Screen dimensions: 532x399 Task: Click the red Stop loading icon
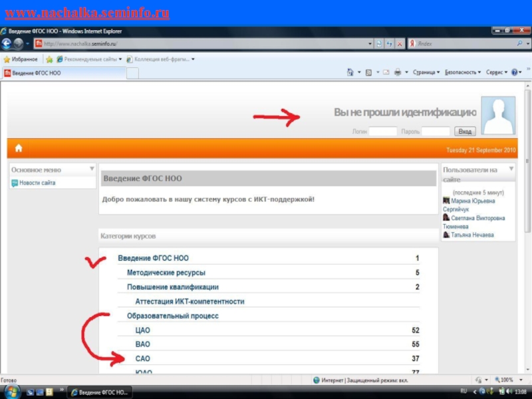click(x=400, y=44)
